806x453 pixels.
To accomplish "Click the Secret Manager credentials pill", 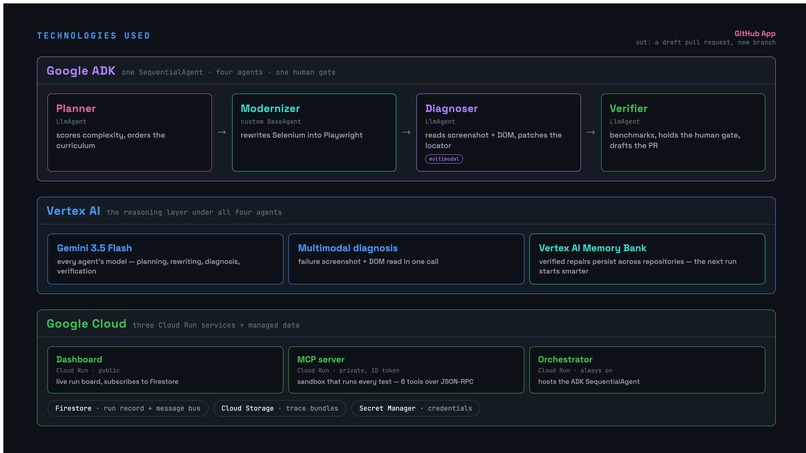I will 415,408.
